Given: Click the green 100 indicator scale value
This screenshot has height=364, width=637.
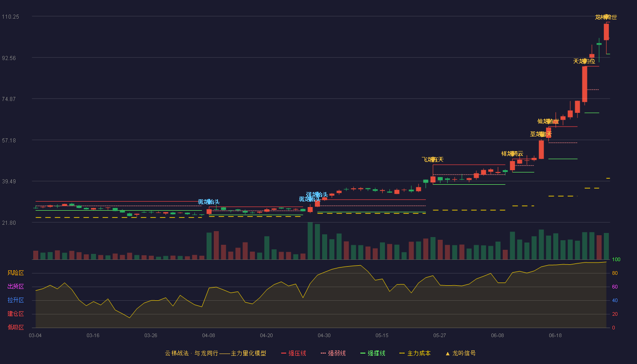Looking at the screenshot, I should [x=616, y=259].
